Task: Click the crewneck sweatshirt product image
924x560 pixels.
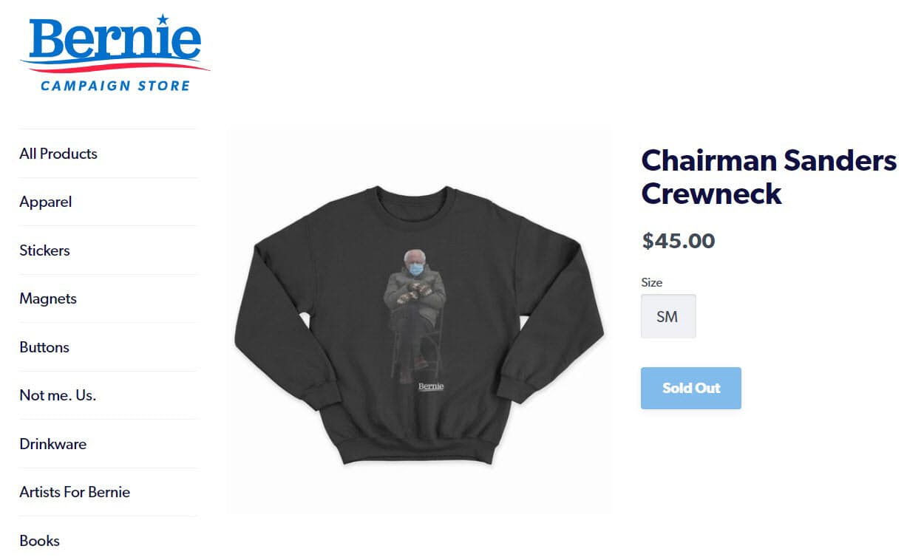Action: [x=419, y=324]
